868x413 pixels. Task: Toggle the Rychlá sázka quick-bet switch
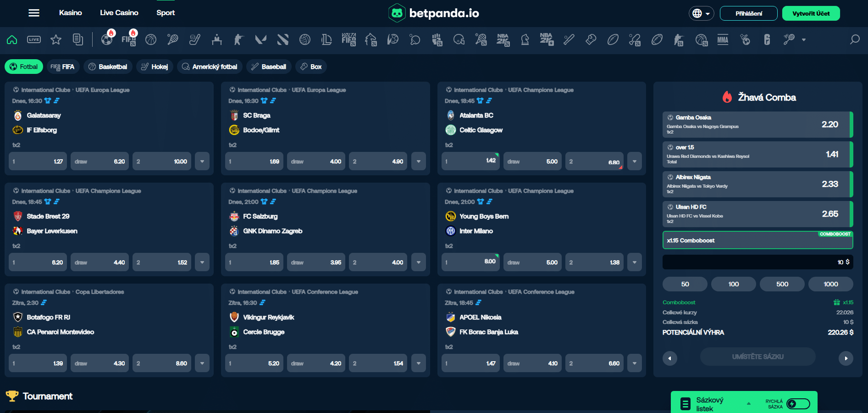(x=798, y=404)
